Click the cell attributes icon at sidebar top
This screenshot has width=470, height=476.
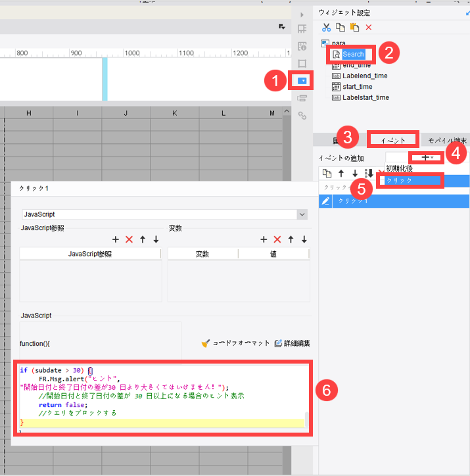point(302,29)
